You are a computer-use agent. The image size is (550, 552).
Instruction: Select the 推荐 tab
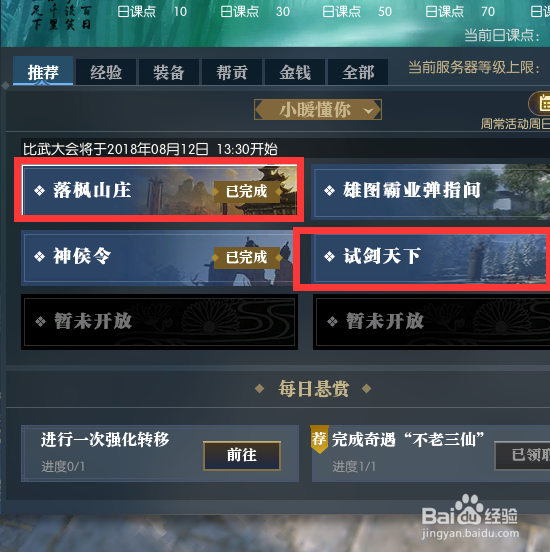click(x=43, y=71)
